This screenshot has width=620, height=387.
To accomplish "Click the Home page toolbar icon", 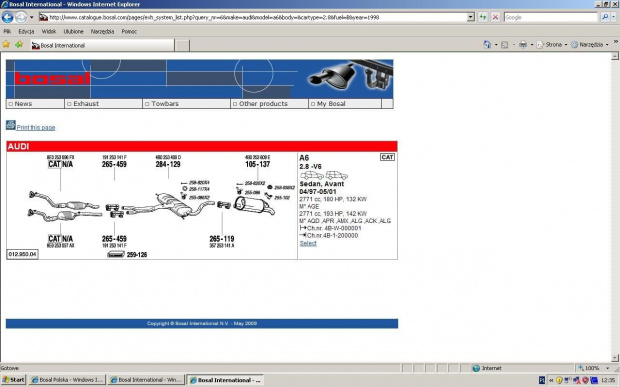I will pos(487,45).
